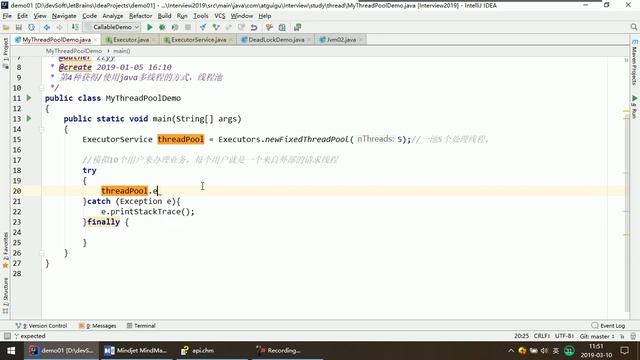Click the fold end marker at line 26
Image resolution: width=640 pixels, height=360 pixels.
(42, 253)
